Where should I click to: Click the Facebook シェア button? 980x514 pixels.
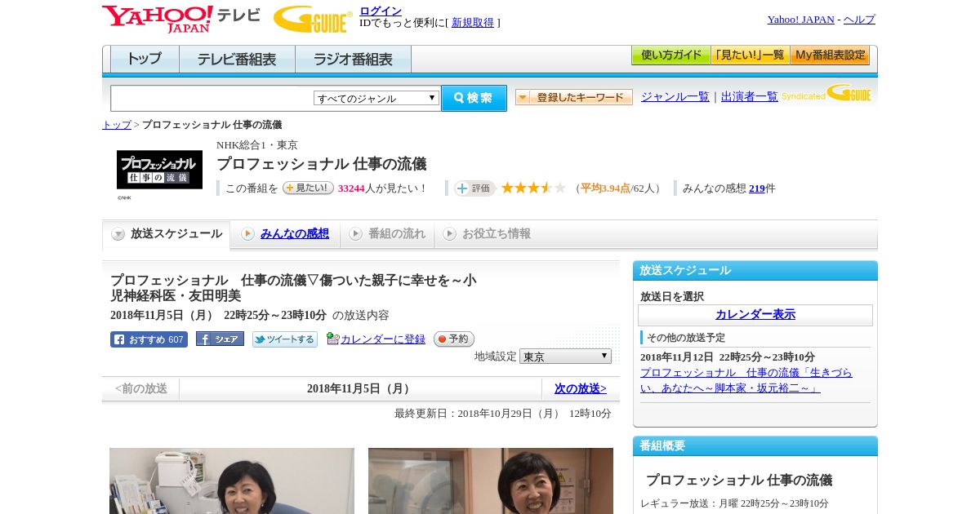(x=220, y=339)
